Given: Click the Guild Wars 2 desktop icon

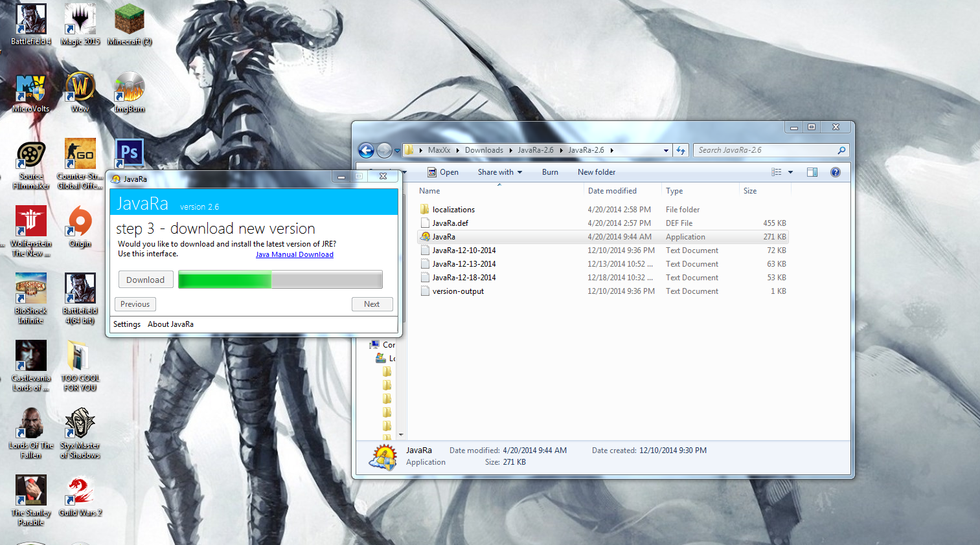Looking at the screenshot, I should pyautogui.click(x=80, y=496).
